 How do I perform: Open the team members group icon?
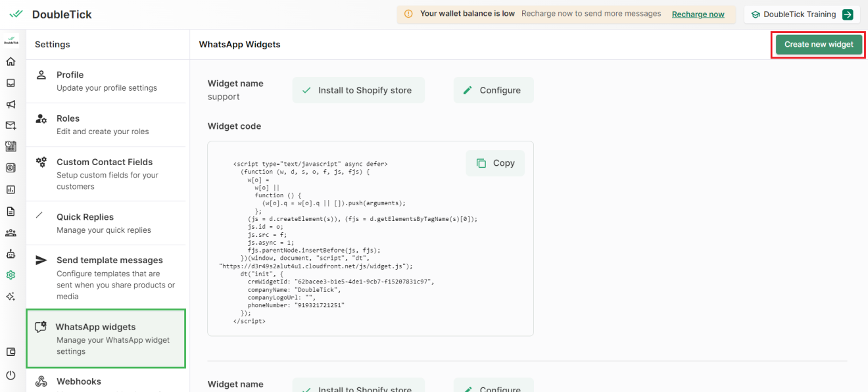pos(11,232)
